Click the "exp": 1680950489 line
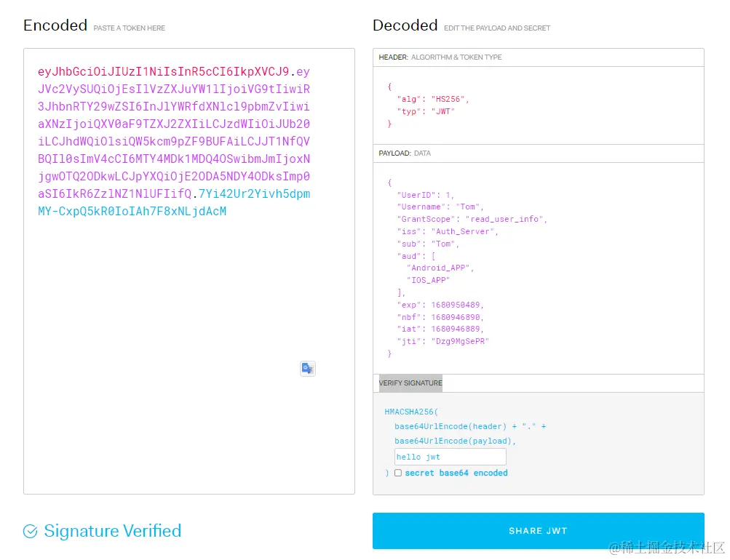Viewport: 730px width, 560px height. click(x=440, y=305)
